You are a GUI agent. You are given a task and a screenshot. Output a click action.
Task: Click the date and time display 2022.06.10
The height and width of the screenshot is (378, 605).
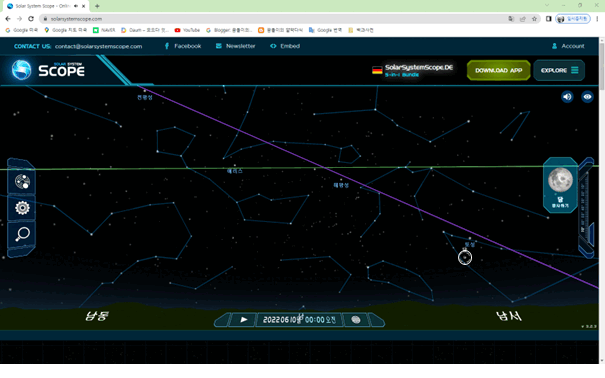299,320
